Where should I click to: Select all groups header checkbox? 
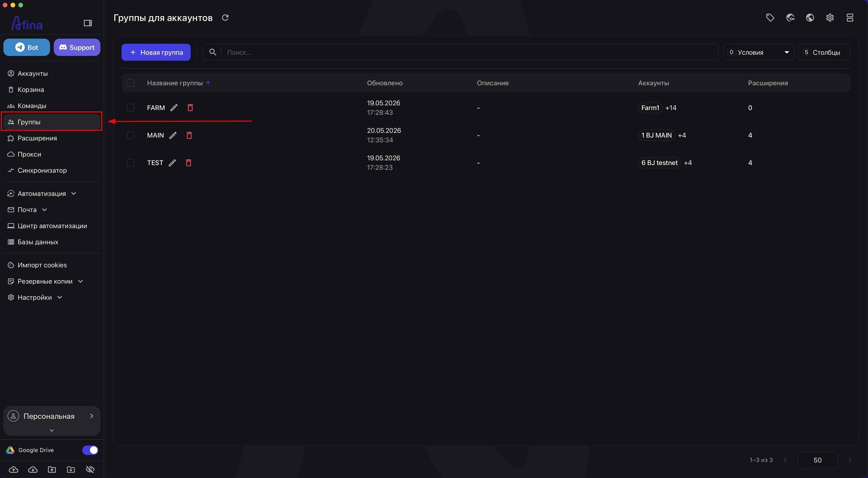coord(130,83)
